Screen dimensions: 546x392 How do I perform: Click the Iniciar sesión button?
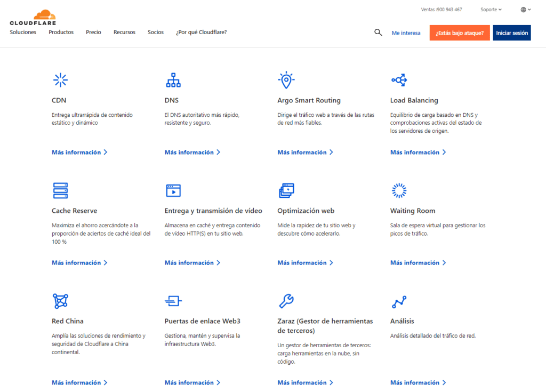[x=512, y=33]
